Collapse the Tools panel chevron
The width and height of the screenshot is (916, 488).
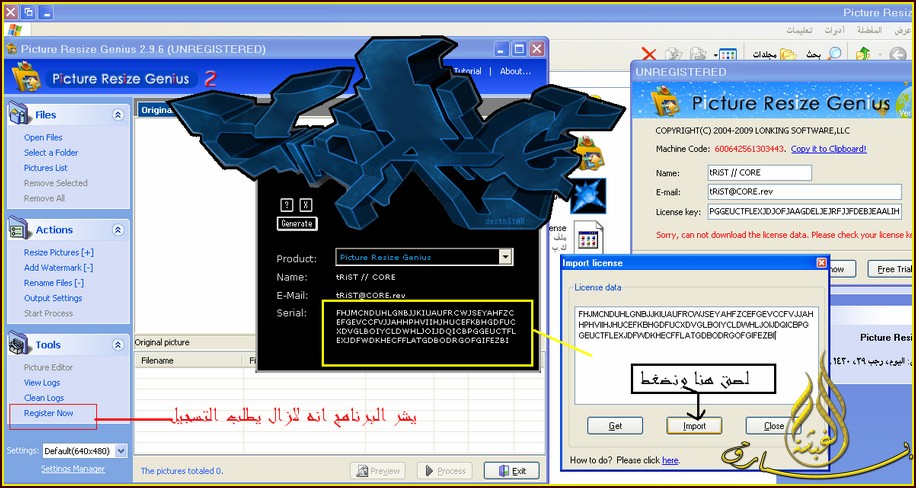point(119,345)
